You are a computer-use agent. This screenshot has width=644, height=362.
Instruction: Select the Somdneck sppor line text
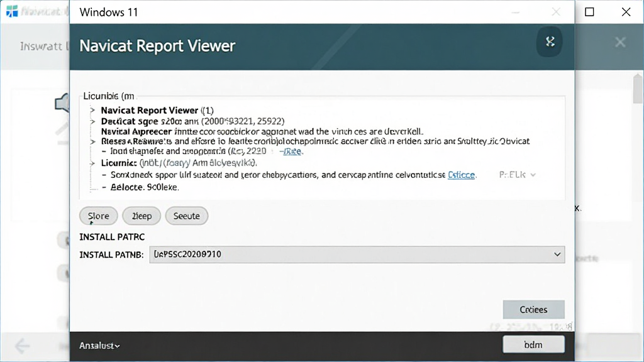click(278, 175)
